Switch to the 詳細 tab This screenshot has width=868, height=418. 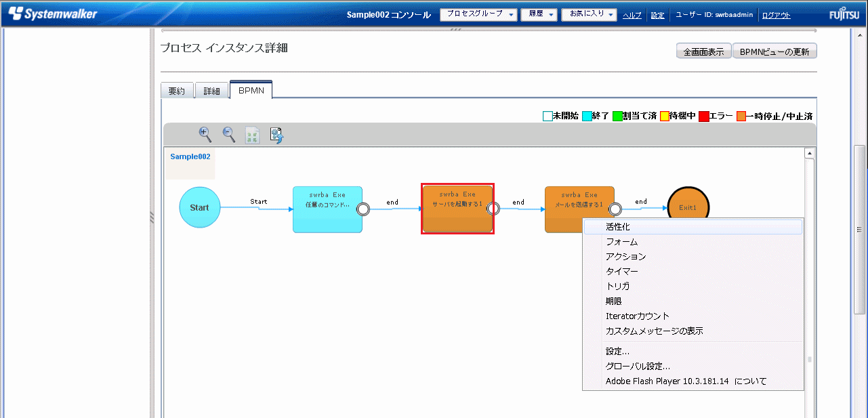click(212, 91)
